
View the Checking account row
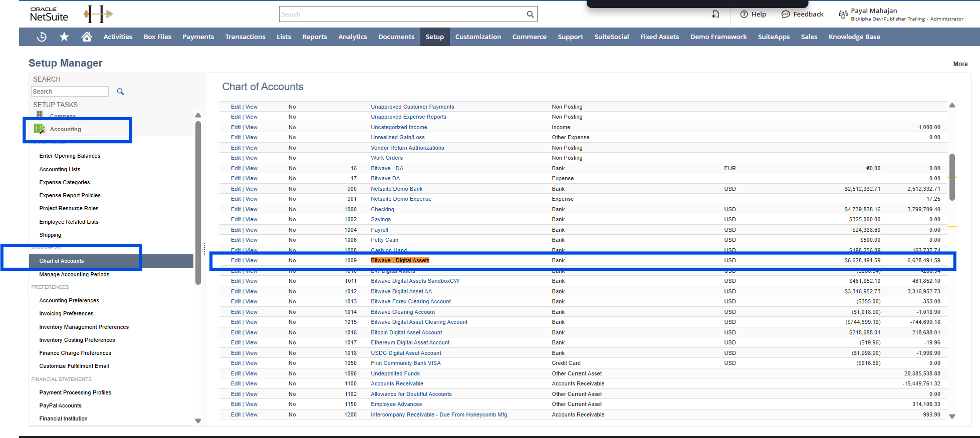point(252,209)
